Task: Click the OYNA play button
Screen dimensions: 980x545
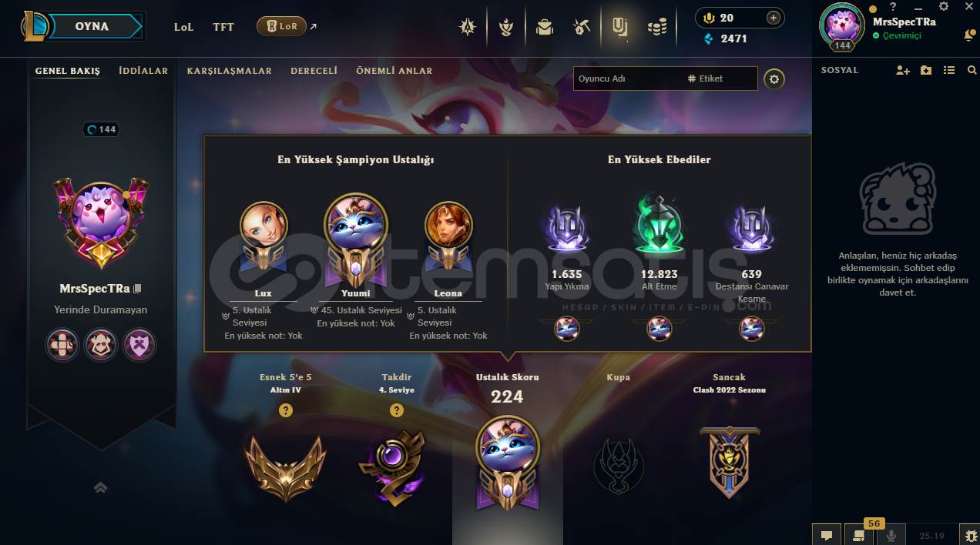Action: click(92, 26)
